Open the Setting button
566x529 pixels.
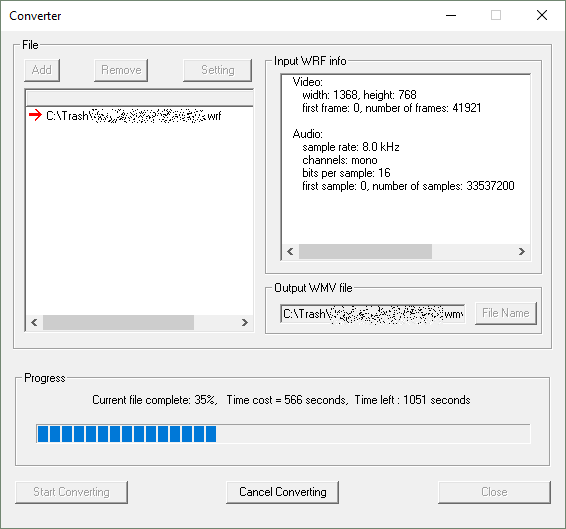pyautogui.click(x=218, y=70)
